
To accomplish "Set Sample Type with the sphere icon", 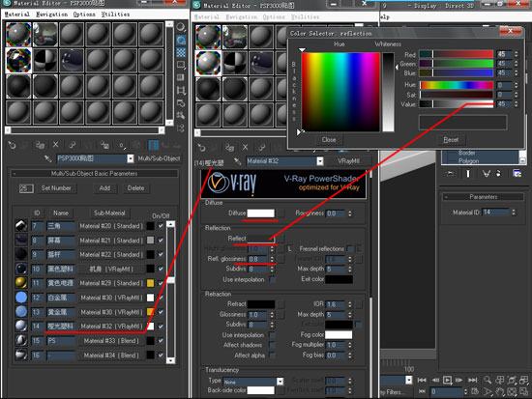I will click(x=181, y=27).
